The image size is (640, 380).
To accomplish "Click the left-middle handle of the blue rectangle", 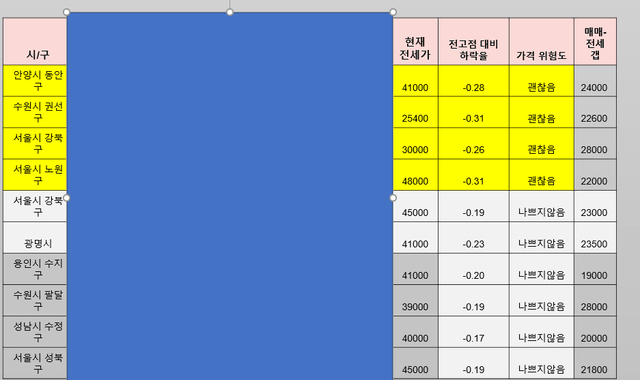I will [67, 198].
